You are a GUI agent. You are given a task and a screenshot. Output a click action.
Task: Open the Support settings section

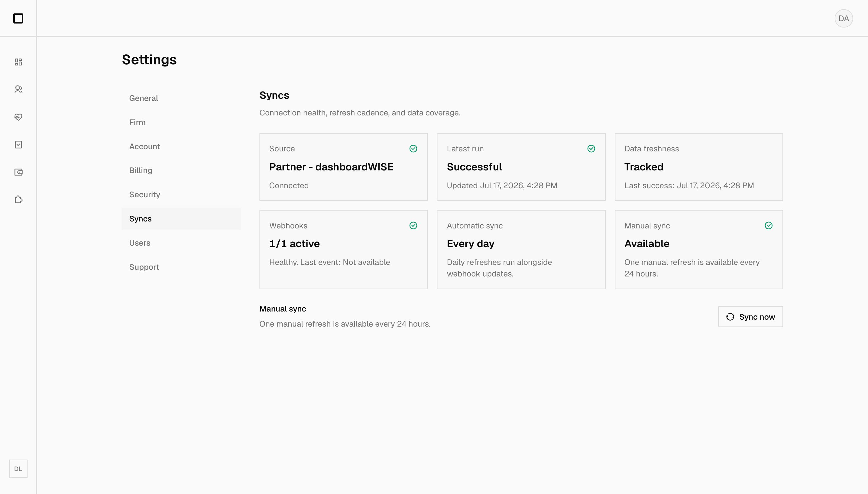[x=181, y=267]
